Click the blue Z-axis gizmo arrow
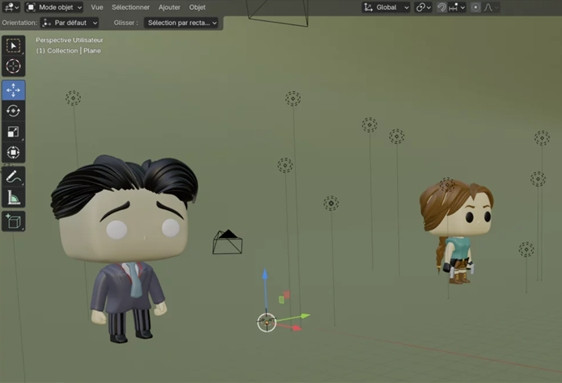This screenshot has width=562, height=383. (x=265, y=275)
